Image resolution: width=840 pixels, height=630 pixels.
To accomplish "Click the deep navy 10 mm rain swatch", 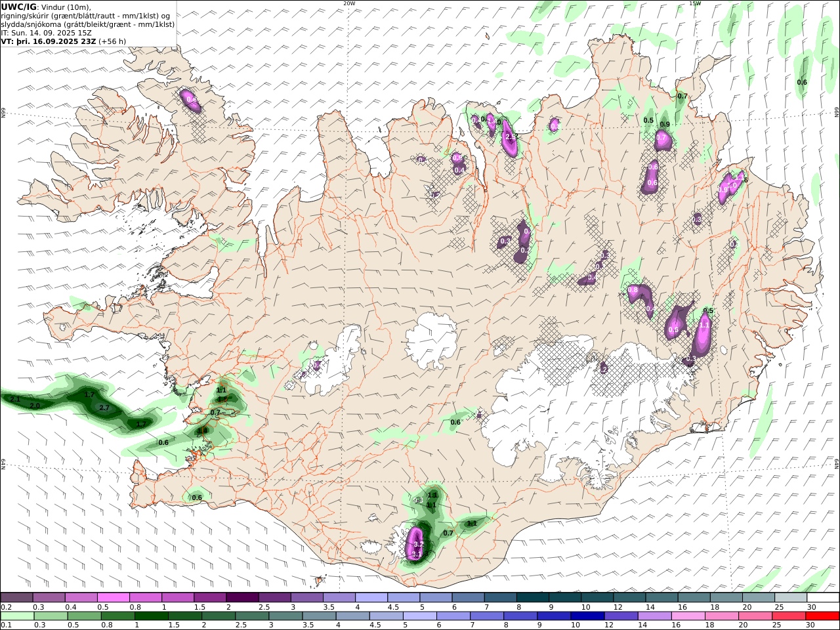I will [x=587, y=616].
